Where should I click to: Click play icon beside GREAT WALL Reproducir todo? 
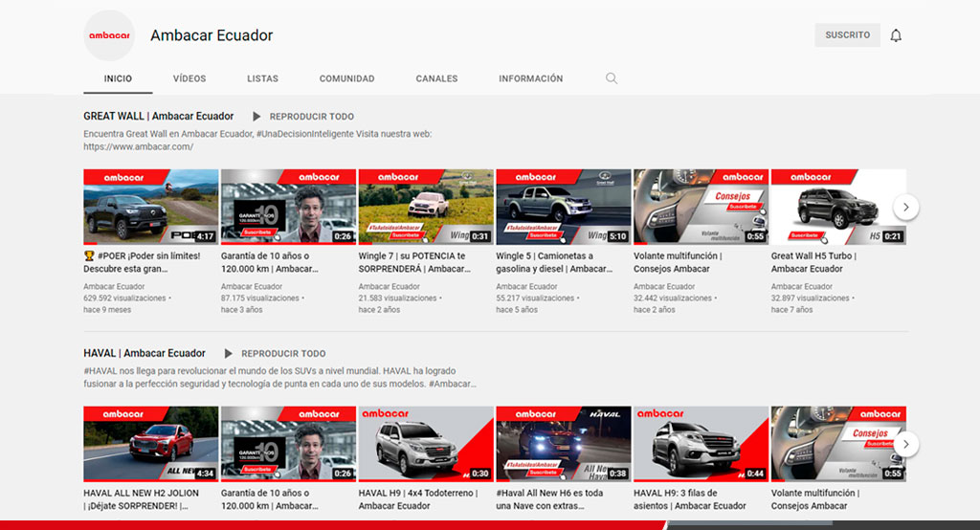[256, 117]
